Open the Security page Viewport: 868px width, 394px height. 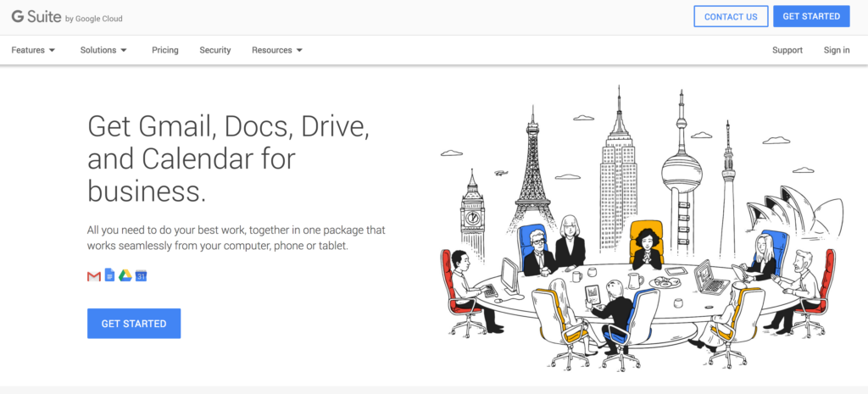tap(214, 50)
